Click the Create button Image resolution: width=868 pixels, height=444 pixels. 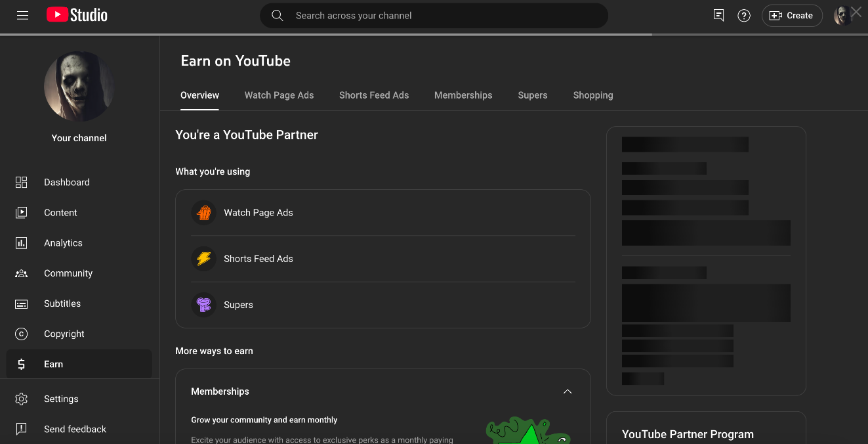(792, 16)
